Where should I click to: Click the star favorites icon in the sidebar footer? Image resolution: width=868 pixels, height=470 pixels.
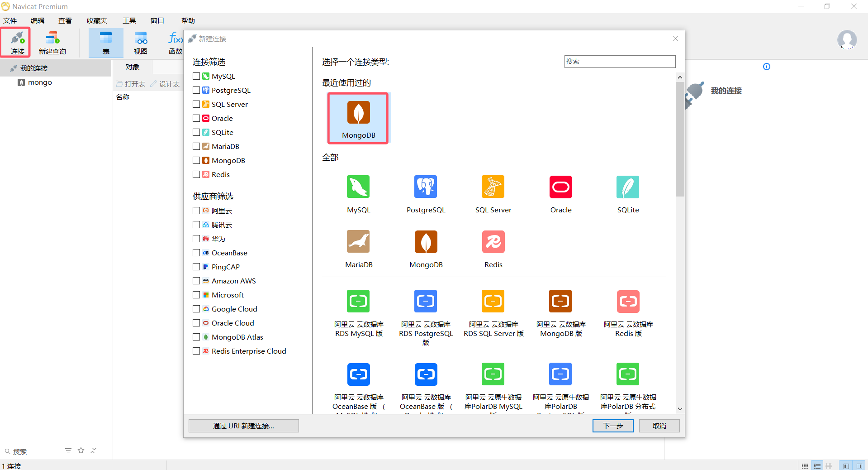pos(81,451)
